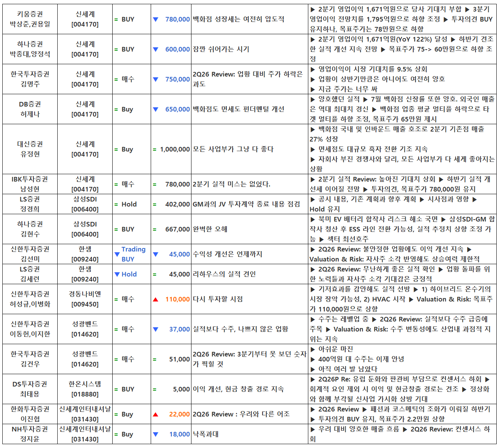The height and width of the screenshot is (448, 499).
Task: Click the '한온시스템 [018880]' stock cell
Action: [85, 389]
